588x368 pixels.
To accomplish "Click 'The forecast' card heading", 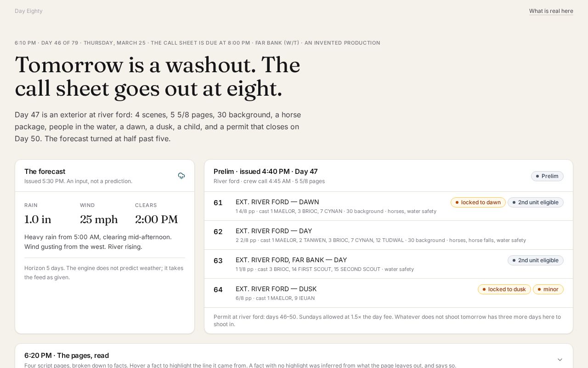I will coord(45,171).
